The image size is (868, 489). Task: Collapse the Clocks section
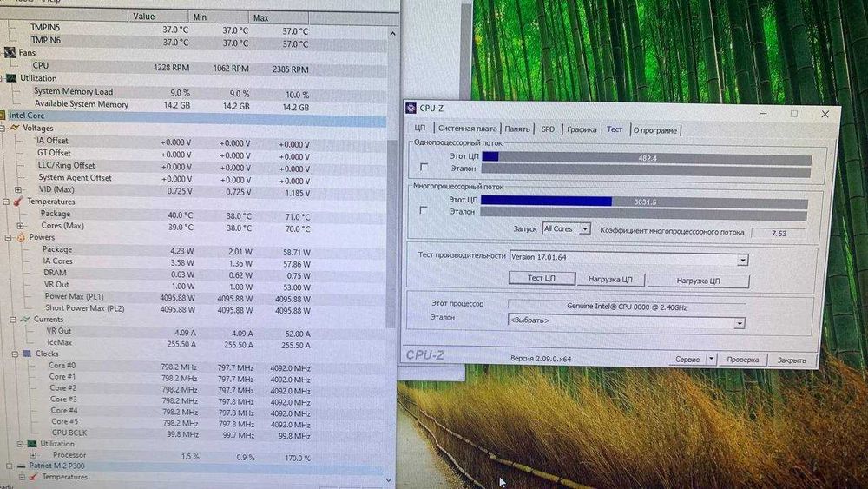click(x=15, y=354)
